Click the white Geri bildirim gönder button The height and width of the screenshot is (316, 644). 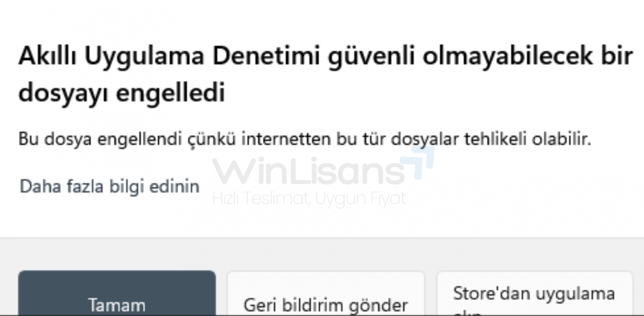(326, 293)
